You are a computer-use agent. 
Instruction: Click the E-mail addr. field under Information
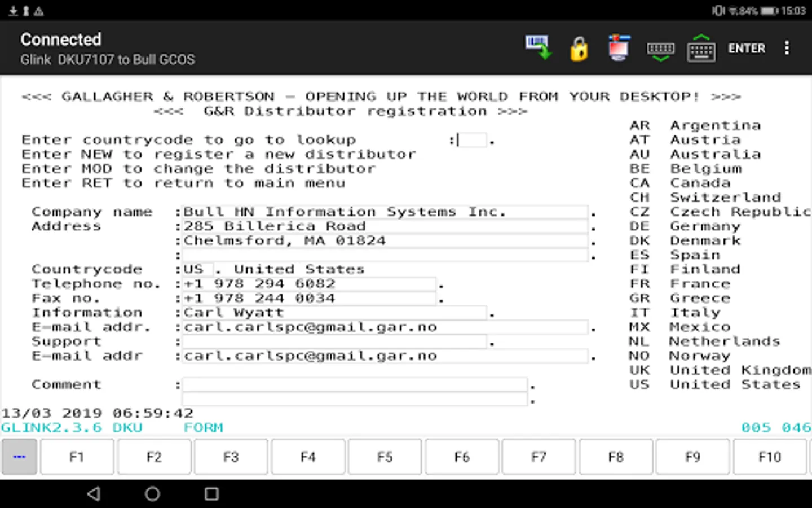coord(385,327)
